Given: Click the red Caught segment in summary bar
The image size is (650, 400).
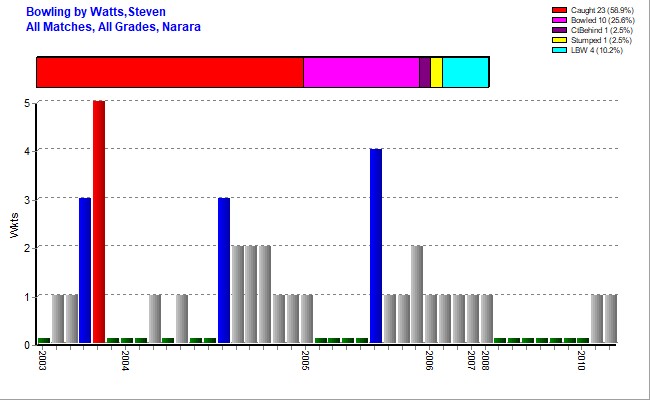Looking at the screenshot, I should point(170,72).
